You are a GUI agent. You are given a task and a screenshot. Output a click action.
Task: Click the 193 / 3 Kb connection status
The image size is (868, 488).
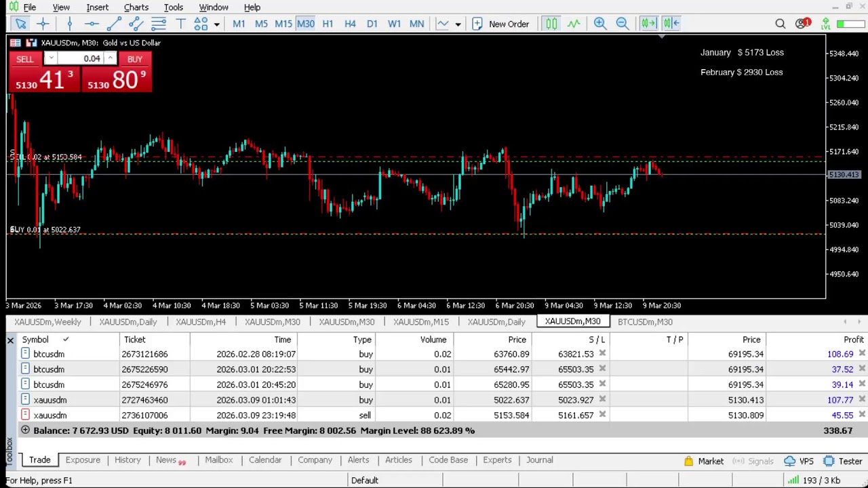[x=814, y=481]
